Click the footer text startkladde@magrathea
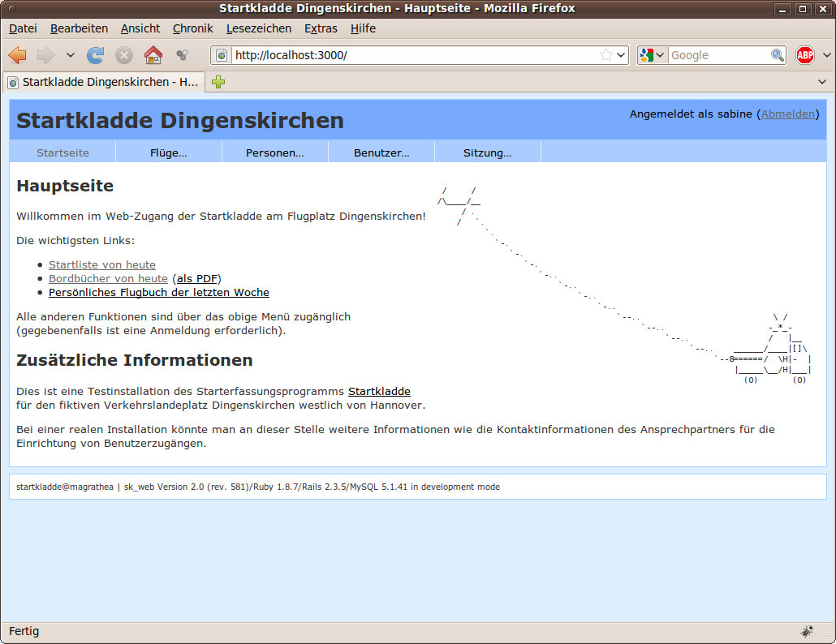Image resolution: width=836 pixels, height=644 pixels. 64,487
